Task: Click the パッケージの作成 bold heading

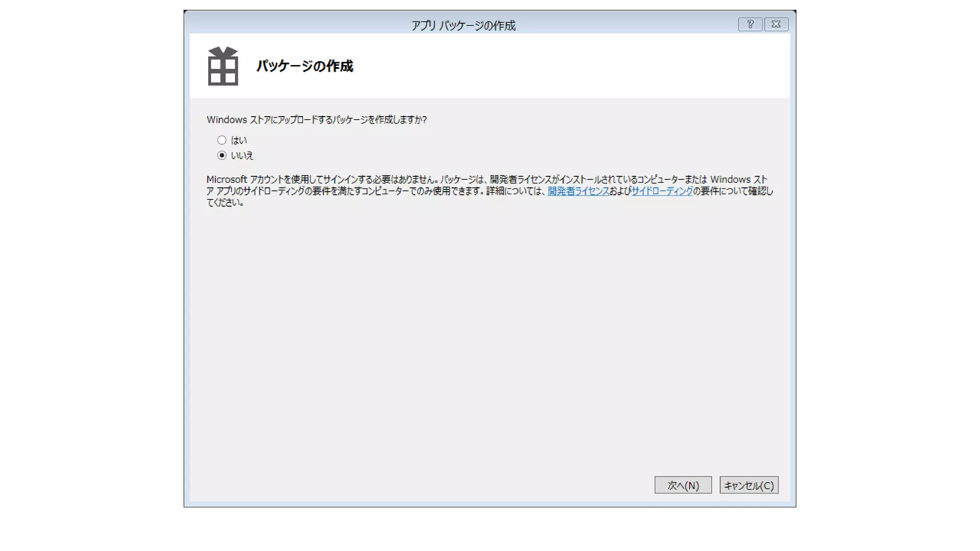Action: tap(304, 66)
